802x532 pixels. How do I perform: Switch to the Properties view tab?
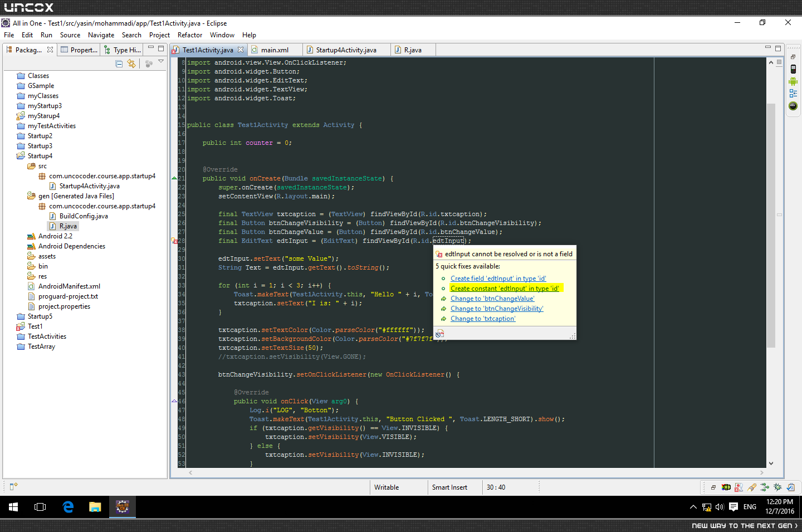click(79, 50)
